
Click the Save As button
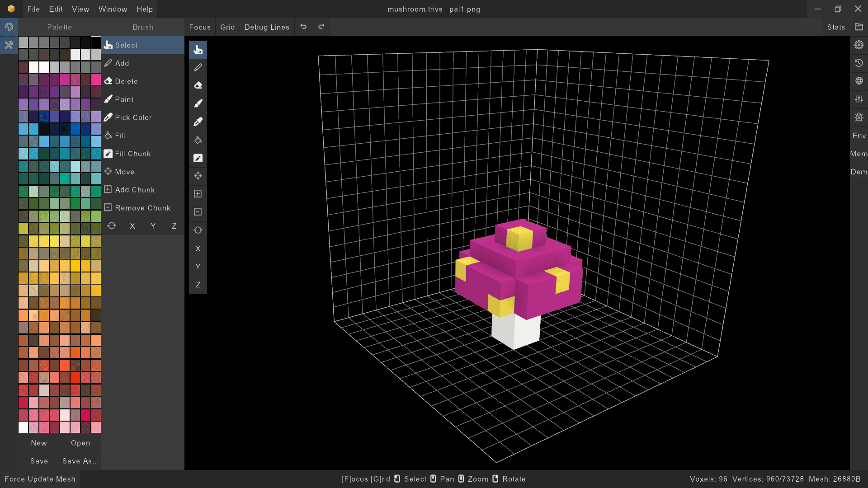tap(80, 461)
